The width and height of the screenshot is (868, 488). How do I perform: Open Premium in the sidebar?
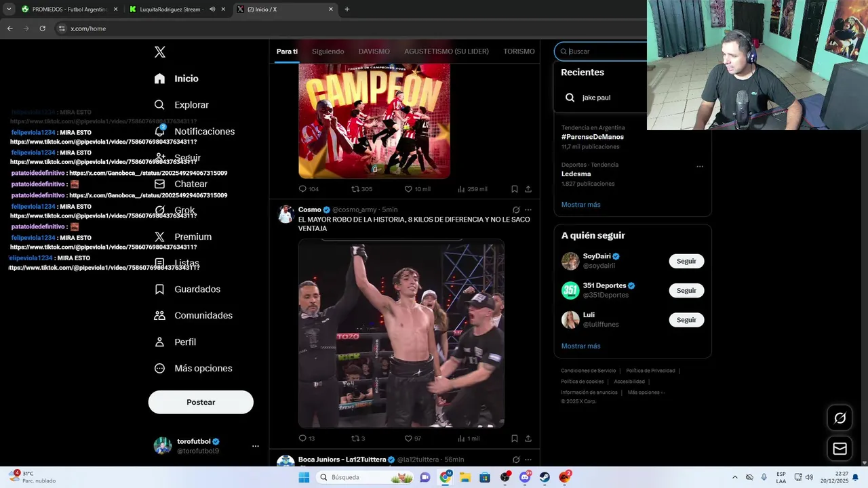(x=182, y=237)
